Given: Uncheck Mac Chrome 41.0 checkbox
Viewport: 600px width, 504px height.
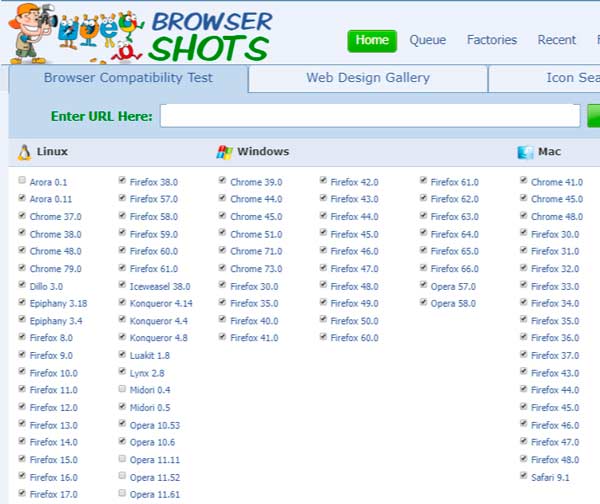Looking at the screenshot, I should coord(523,180).
